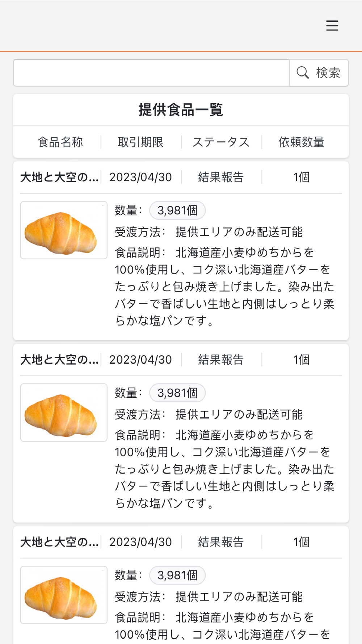Select the ステータス column header

click(221, 142)
